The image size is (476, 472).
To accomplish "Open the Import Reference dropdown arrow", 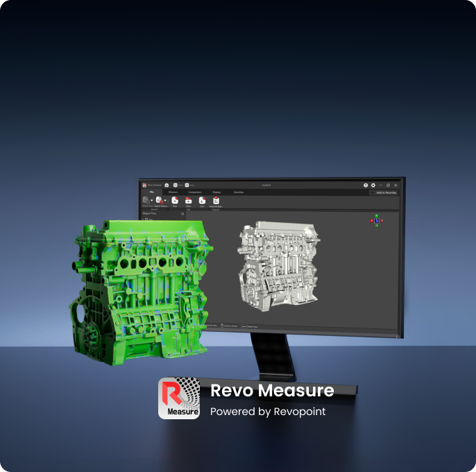I will point(165,201).
